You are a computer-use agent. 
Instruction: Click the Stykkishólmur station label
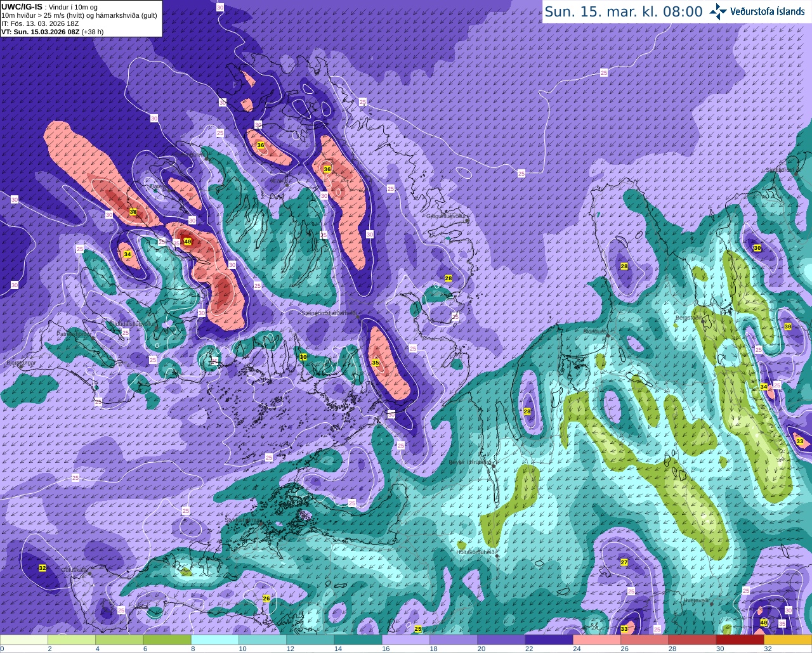click(243, 520)
